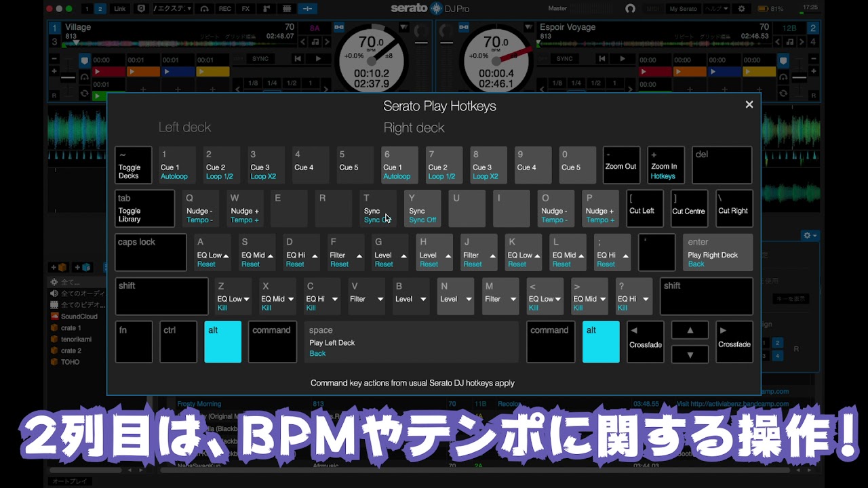Image resolution: width=868 pixels, height=488 pixels.
Task: Open library gear dropdown on the right
Action: 810,235
